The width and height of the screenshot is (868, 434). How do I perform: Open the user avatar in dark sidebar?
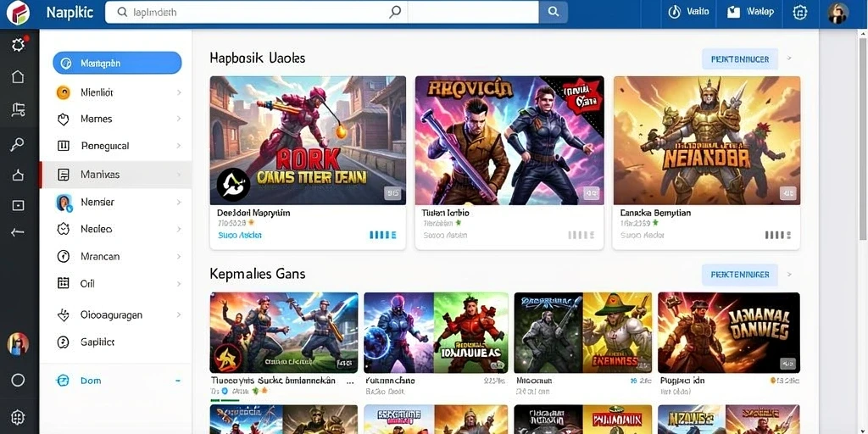click(x=18, y=344)
